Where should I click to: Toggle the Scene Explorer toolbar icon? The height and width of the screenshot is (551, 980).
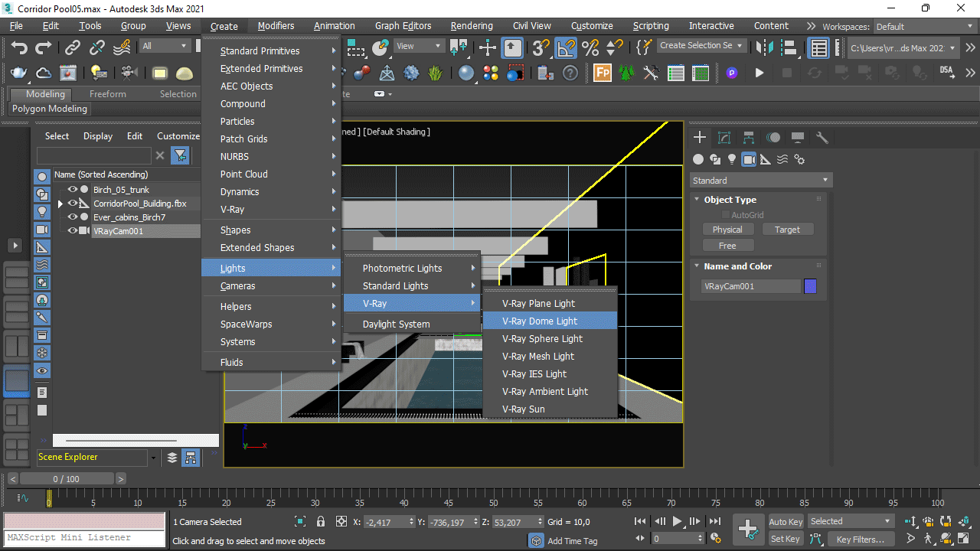click(819, 47)
